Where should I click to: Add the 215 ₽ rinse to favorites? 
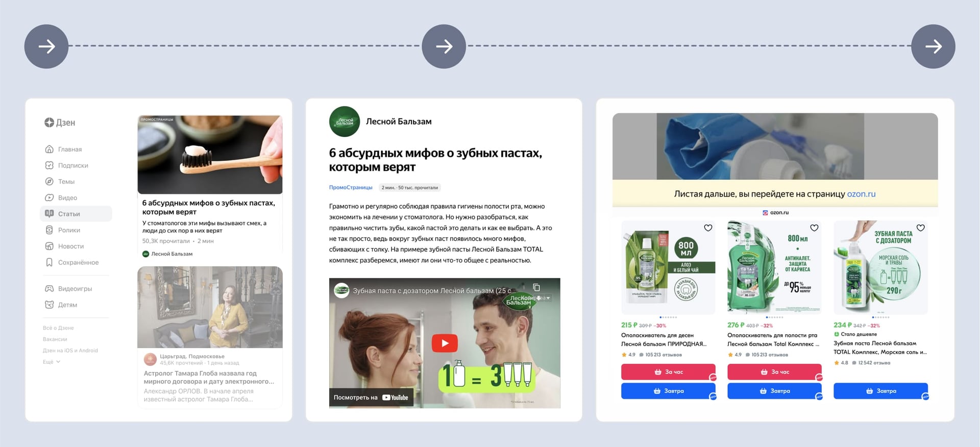[708, 228]
